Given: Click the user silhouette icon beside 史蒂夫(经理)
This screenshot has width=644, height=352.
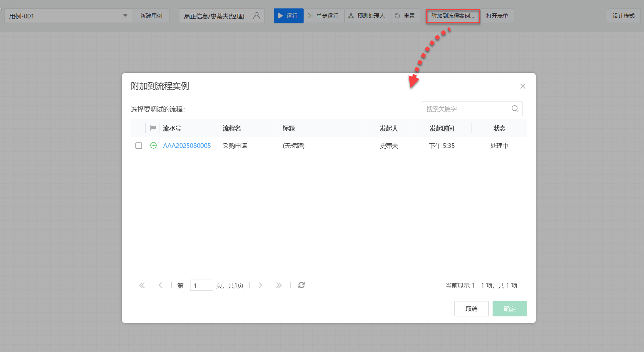Looking at the screenshot, I should click(256, 16).
